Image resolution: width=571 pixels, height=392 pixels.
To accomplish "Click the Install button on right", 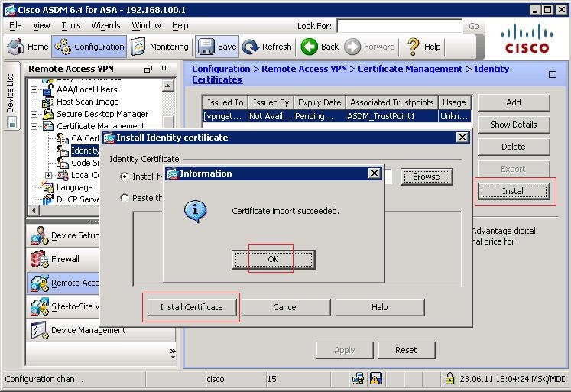I will click(514, 191).
